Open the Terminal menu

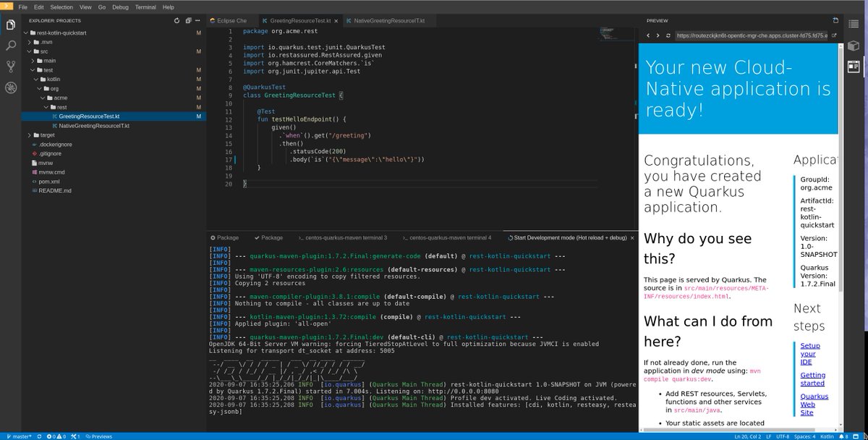(x=145, y=7)
